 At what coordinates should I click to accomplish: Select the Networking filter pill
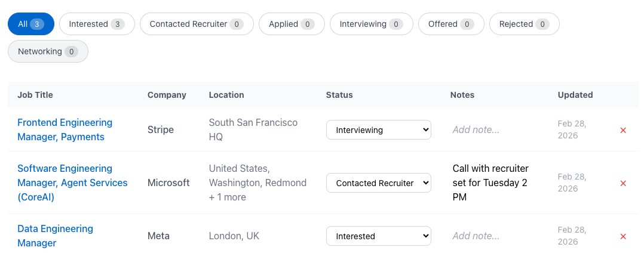(48, 52)
